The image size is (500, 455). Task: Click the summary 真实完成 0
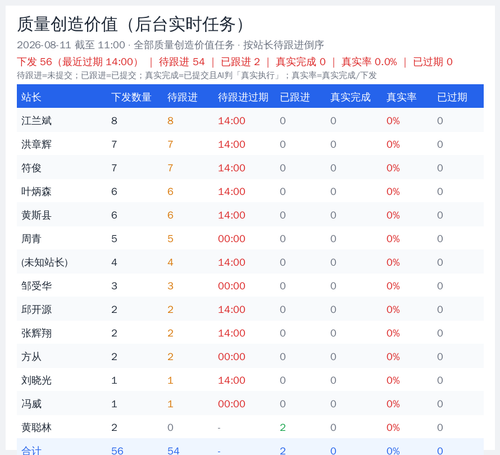pyautogui.click(x=301, y=62)
